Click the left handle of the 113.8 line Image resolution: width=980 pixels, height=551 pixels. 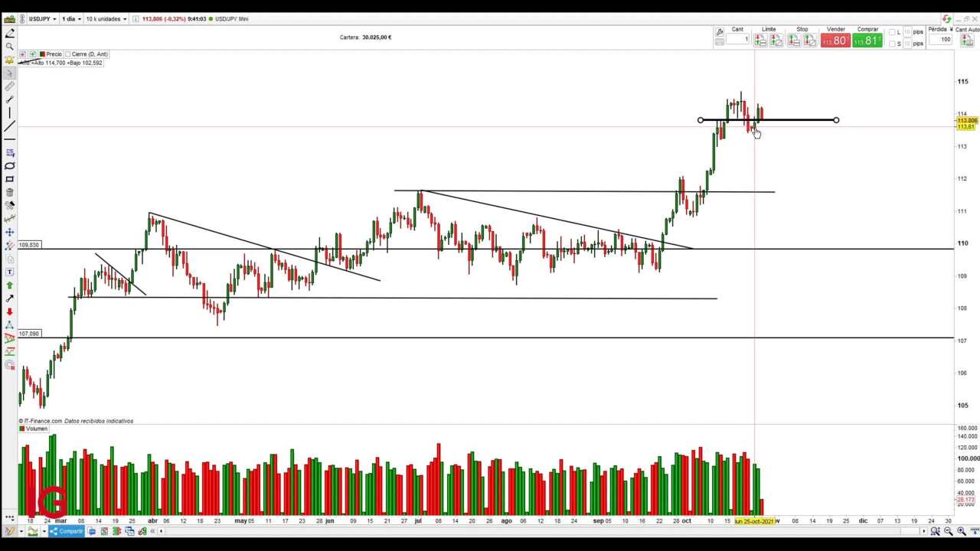pyautogui.click(x=701, y=120)
